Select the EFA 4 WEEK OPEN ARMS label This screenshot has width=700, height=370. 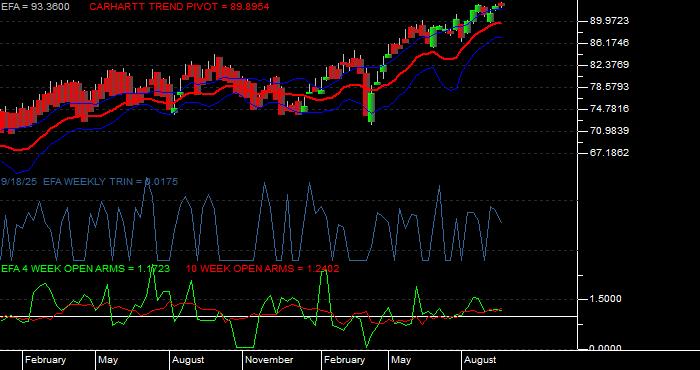[85, 269]
